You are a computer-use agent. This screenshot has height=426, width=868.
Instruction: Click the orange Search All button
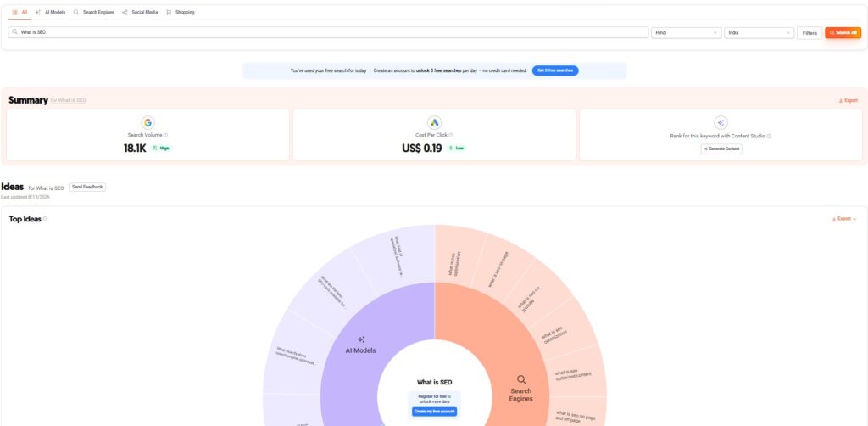(x=843, y=33)
